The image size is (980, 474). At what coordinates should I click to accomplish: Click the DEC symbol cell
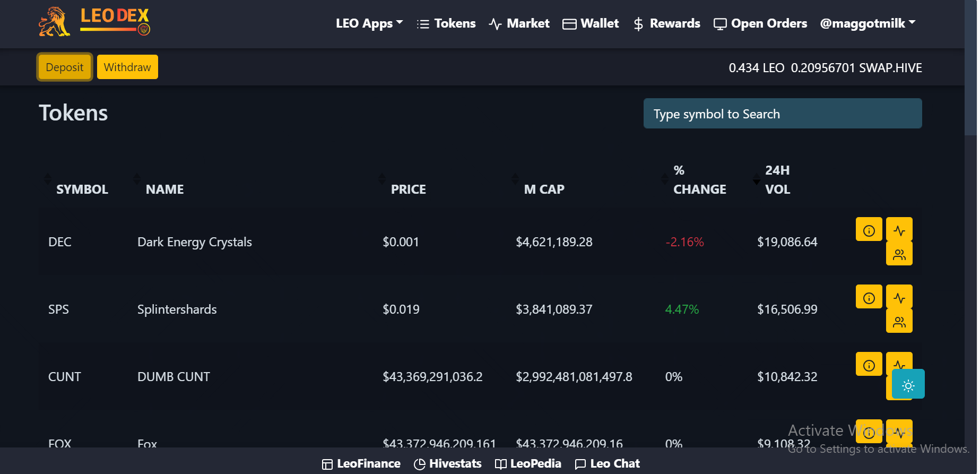click(x=60, y=242)
